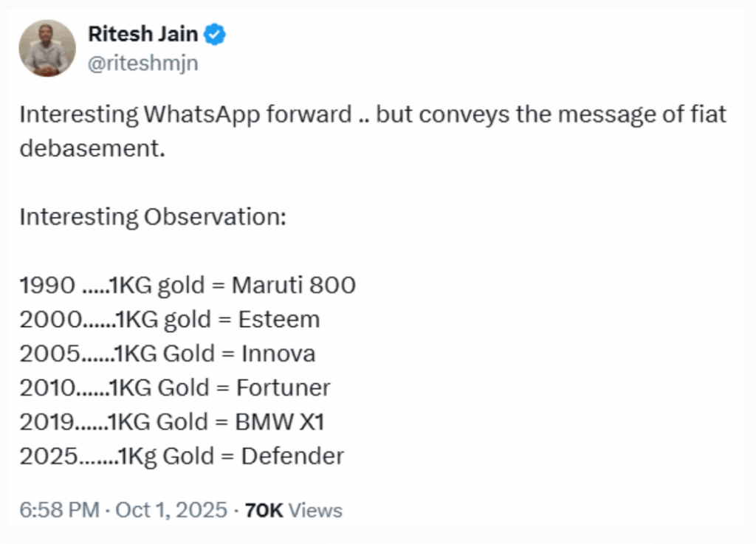Click the word "Views" beside 70K
This screenshot has width=756, height=544.
tap(315, 510)
